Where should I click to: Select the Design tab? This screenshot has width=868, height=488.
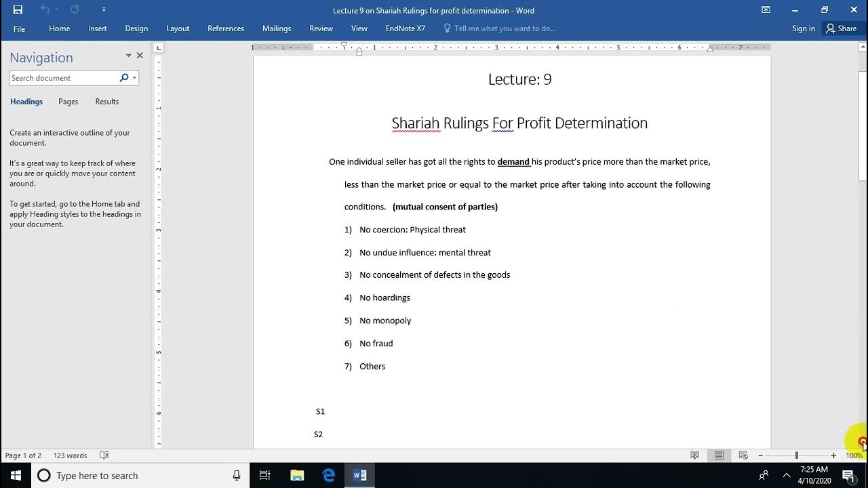136,28
